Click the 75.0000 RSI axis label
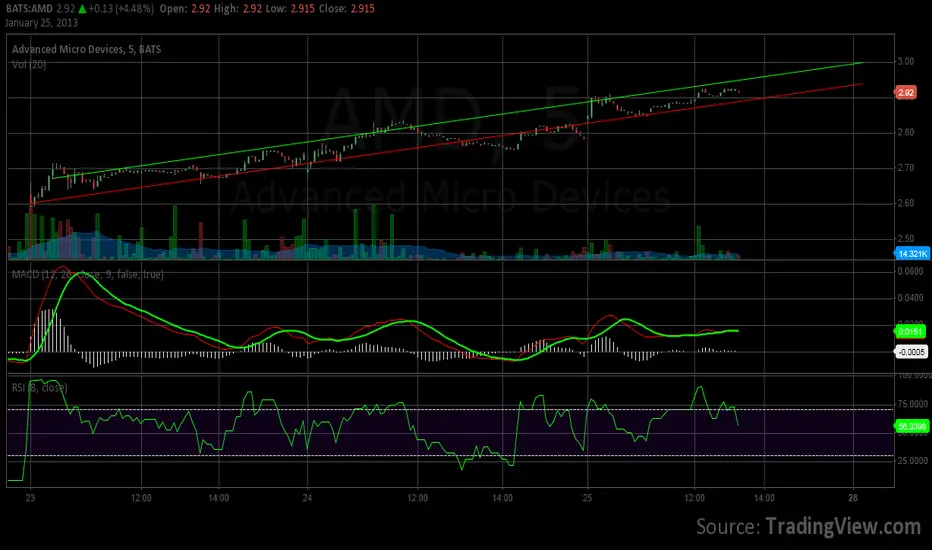This screenshot has width=932, height=550. 912,404
